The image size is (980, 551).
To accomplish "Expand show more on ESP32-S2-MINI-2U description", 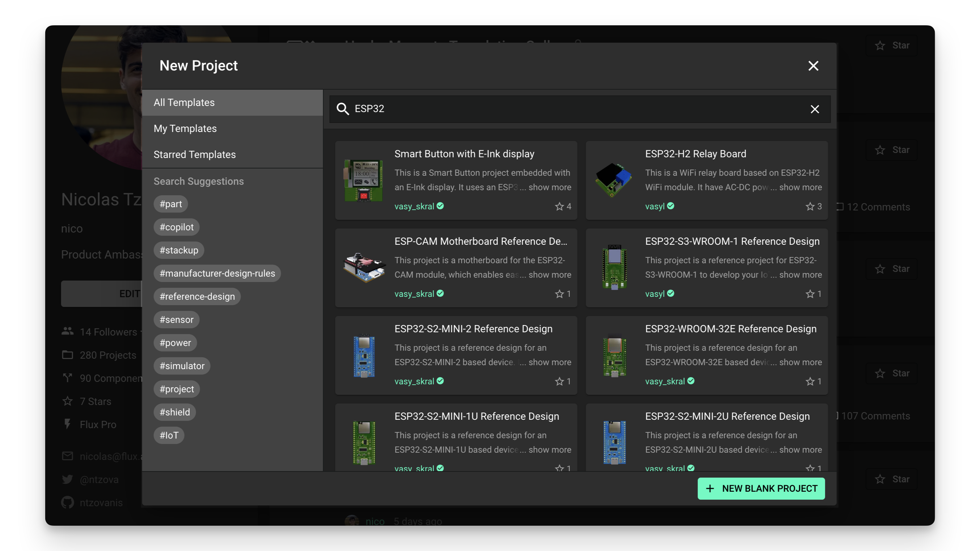I will point(800,450).
